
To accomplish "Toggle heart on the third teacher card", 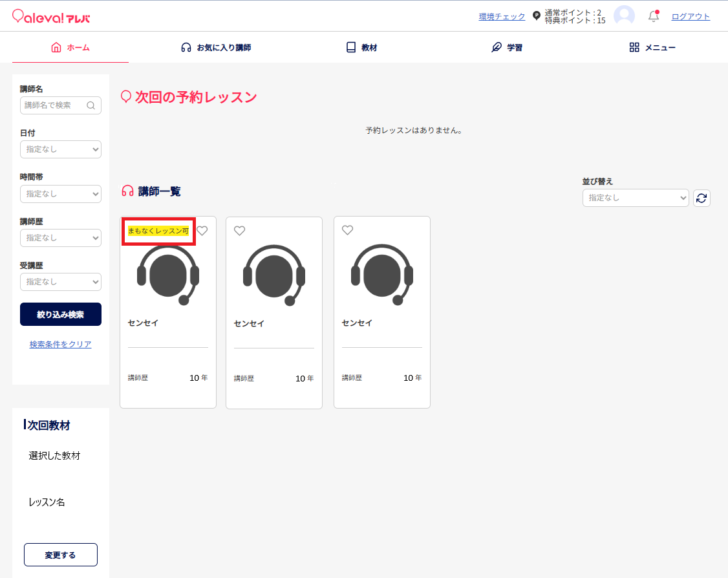I will click(x=348, y=230).
